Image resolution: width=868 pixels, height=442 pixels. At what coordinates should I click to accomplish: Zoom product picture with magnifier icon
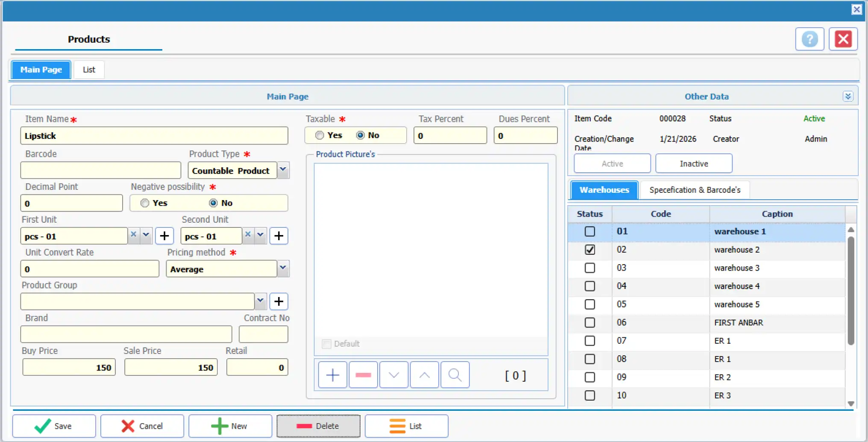(455, 375)
